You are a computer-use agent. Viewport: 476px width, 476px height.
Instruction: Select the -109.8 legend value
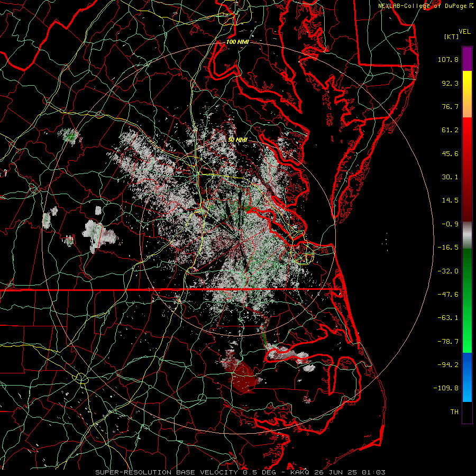tap(446, 388)
